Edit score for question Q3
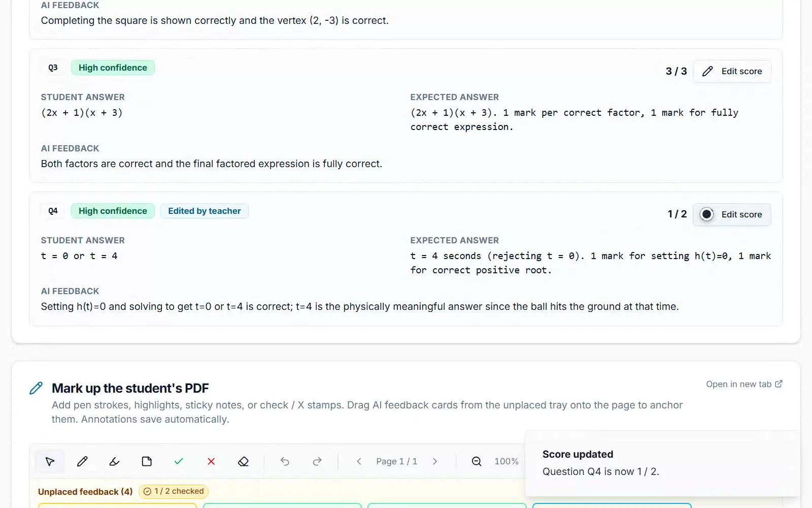The image size is (812, 508). click(x=732, y=71)
